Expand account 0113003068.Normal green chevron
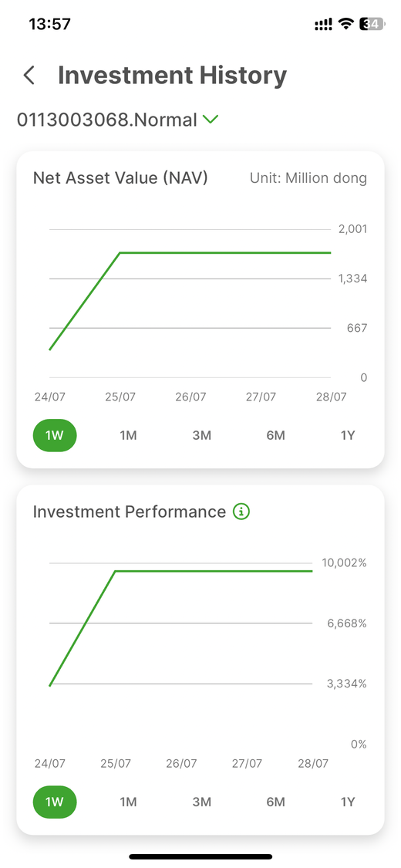 click(211, 119)
